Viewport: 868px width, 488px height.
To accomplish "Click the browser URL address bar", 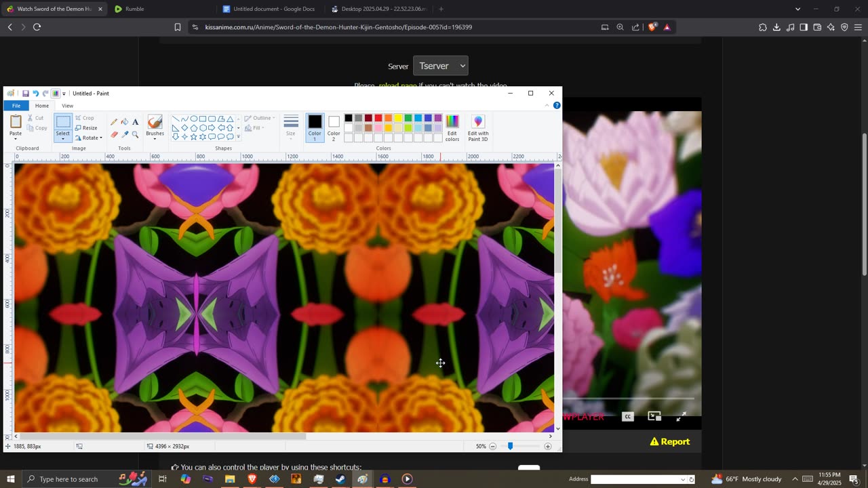I will (397, 27).
